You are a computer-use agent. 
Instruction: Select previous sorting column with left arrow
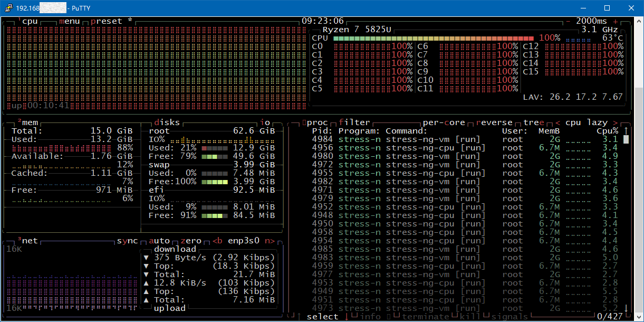tap(558, 122)
